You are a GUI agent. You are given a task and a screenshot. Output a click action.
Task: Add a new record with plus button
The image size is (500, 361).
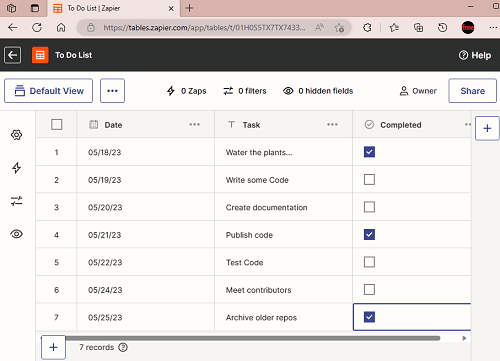53,347
